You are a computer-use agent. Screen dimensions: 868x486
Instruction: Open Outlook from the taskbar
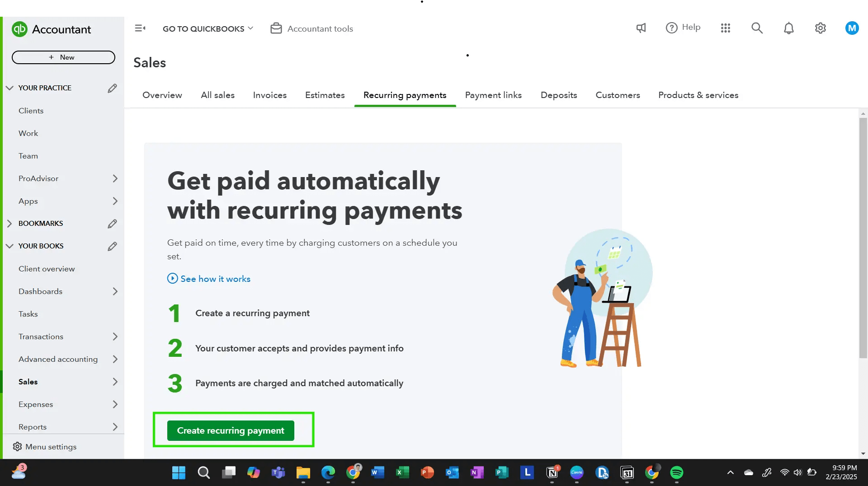pos(452,473)
